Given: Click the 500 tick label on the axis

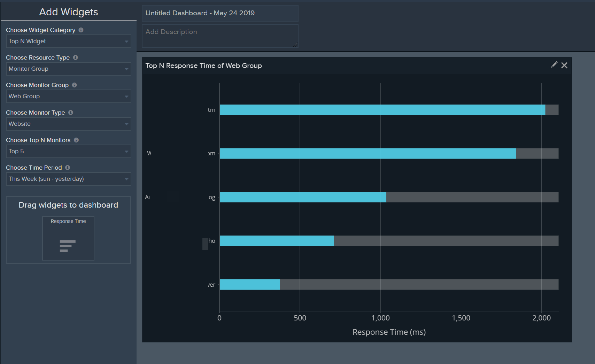Looking at the screenshot, I should click(x=300, y=318).
